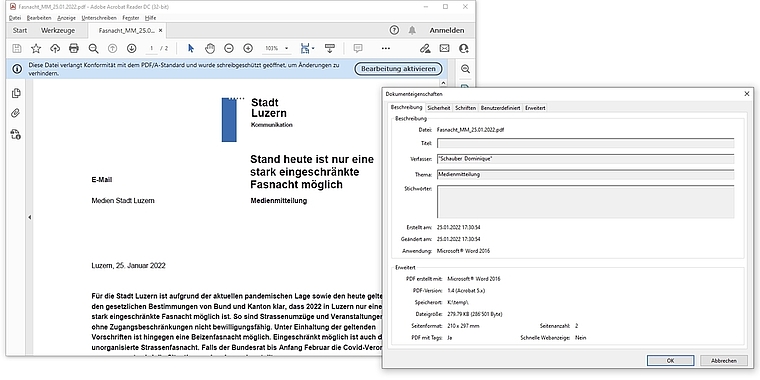Image resolution: width=760 pixels, height=380 pixels.
Task: Open the Unterschreiben menu
Action: point(99,17)
